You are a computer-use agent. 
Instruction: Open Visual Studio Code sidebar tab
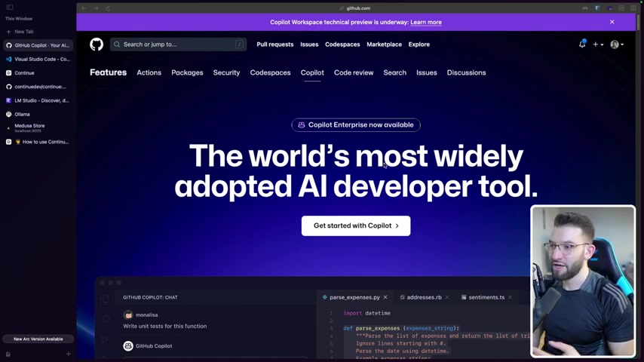38,59
